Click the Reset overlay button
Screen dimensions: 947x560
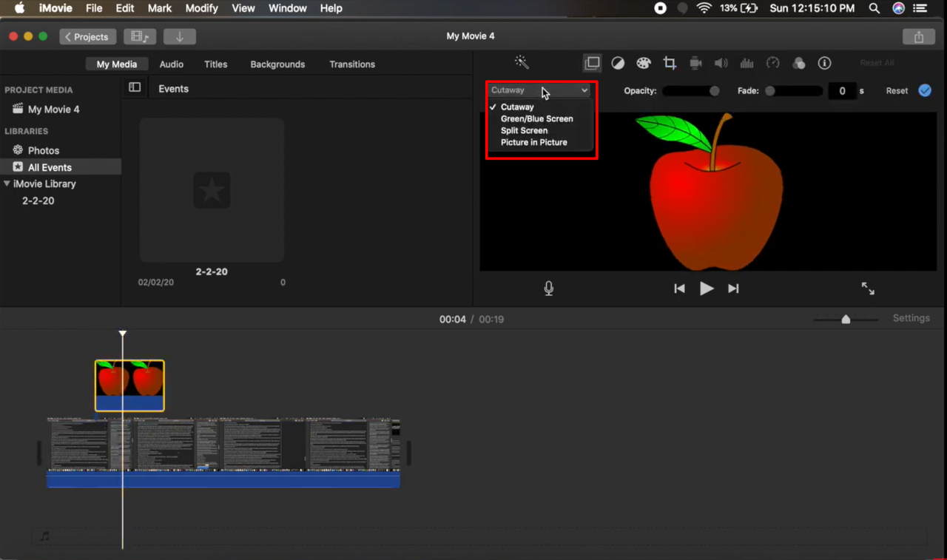(897, 91)
